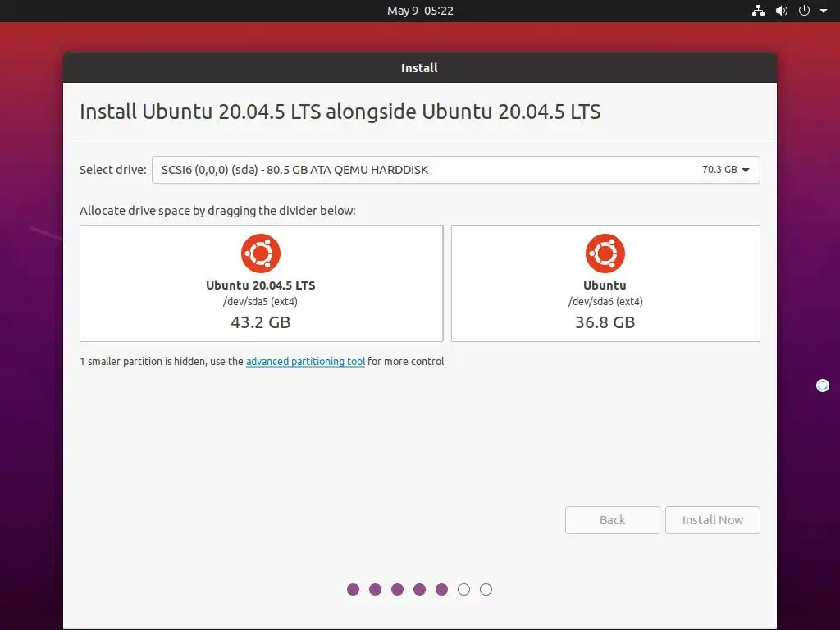Click the Ubuntu logo above /dev/sda6
Screen dimensions: 840x630
coord(605,253)
